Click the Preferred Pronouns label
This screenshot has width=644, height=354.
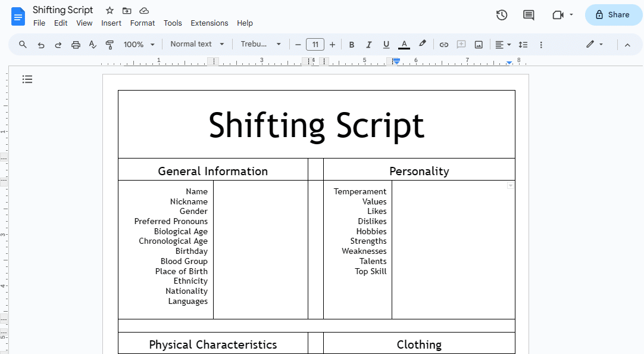coord(171,221)
